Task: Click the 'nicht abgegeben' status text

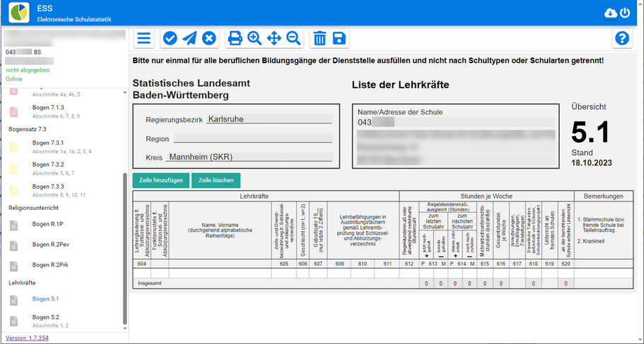Action: tap(28, 70)
